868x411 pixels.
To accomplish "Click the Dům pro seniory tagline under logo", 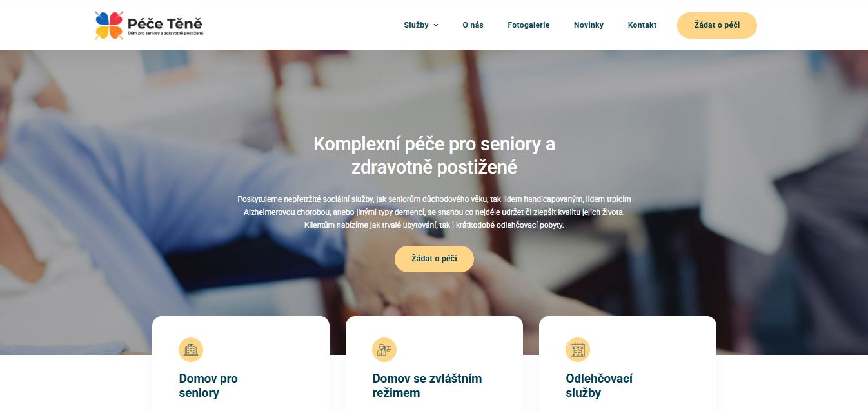I will coord(166,33).
